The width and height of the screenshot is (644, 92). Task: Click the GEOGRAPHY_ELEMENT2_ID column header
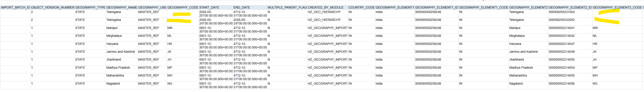coord(570,7)
